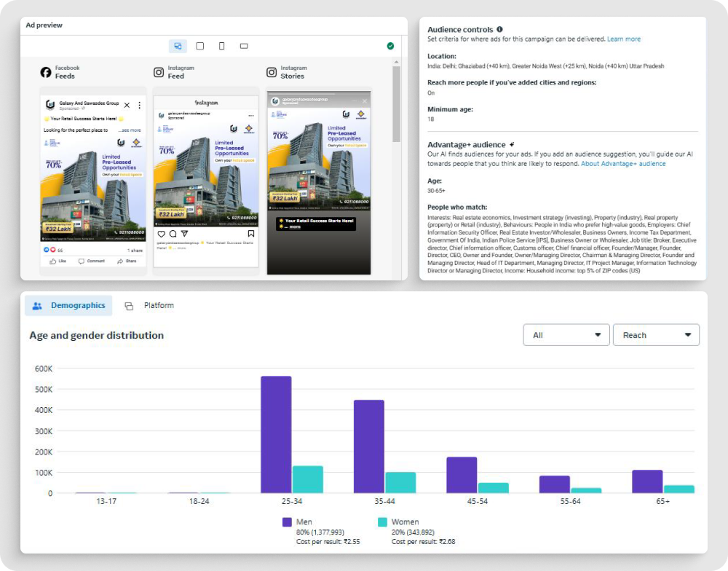Select the landscape format preview icon
728x571 pixels.
(x=244, y=46)
